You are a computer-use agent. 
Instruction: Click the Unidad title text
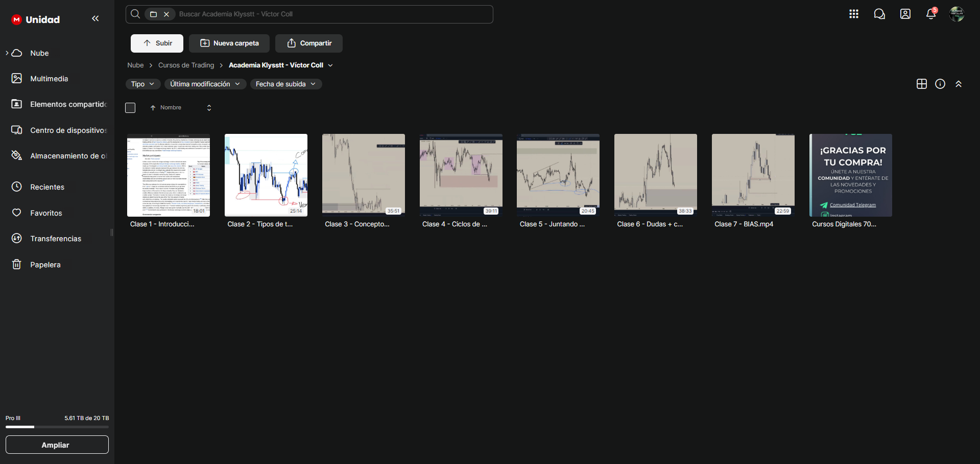pyautogui.click(x=43, y=19)
